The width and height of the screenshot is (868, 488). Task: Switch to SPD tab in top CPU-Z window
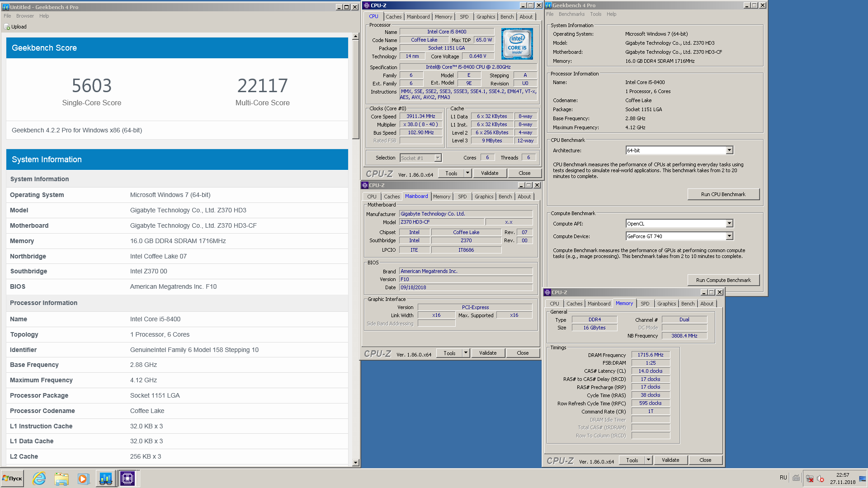[464, 17]
